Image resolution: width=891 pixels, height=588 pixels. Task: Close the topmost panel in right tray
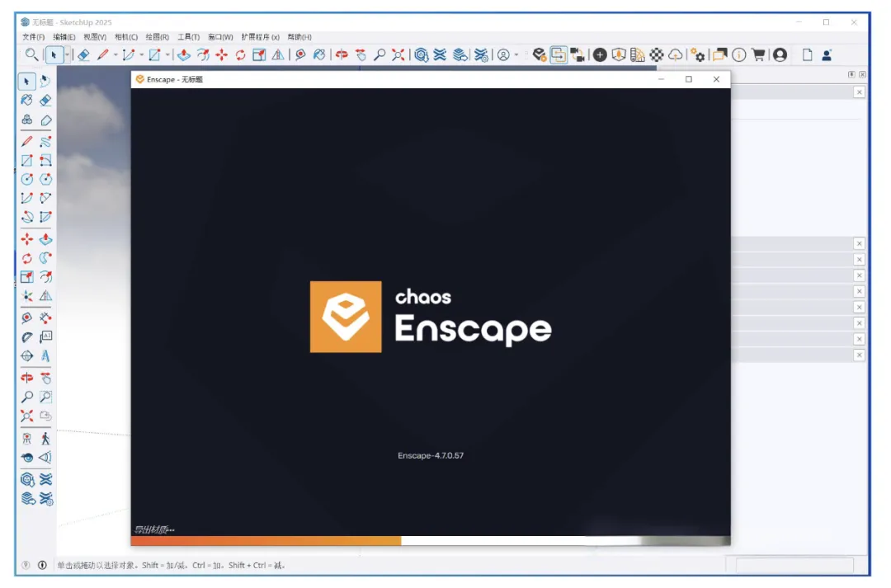859,92
